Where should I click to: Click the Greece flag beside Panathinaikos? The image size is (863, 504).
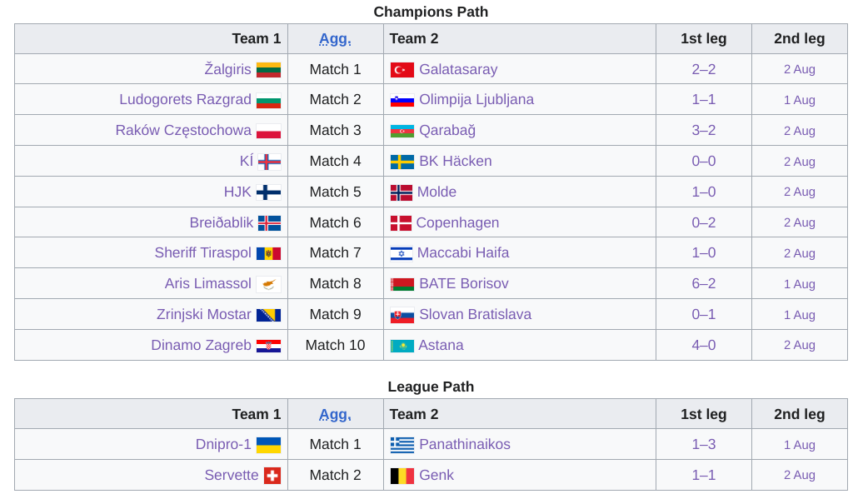pyautogui.click(x=402, y=445)
